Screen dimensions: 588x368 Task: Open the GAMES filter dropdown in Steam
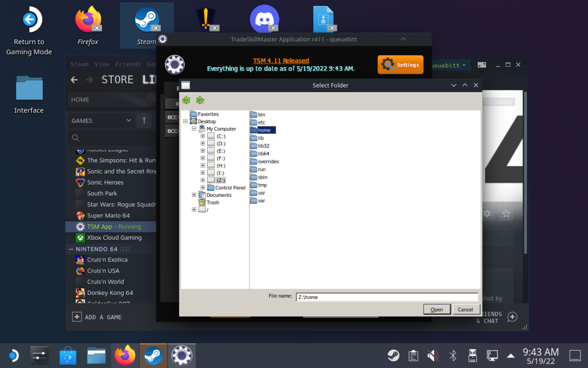101,120
